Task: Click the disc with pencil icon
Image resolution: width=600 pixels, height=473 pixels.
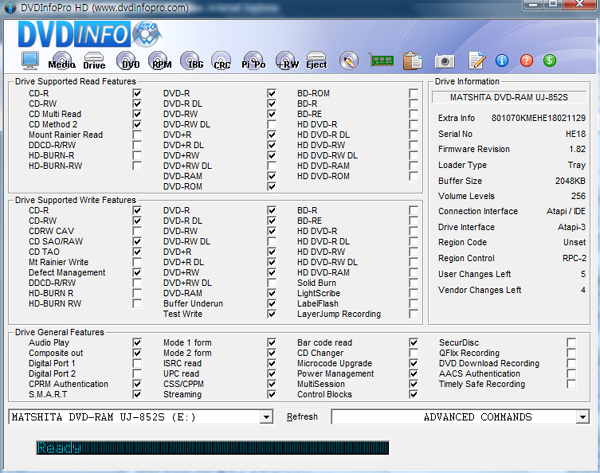Action: pos(349,60)
